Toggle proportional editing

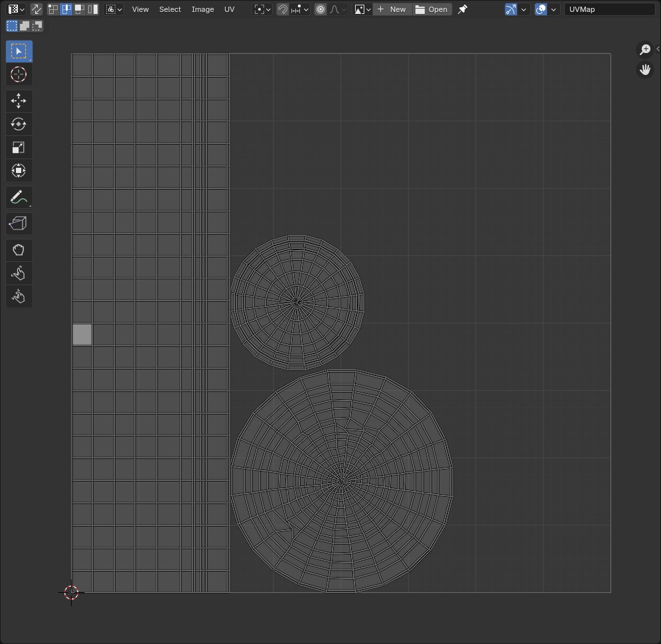[321, 9]
